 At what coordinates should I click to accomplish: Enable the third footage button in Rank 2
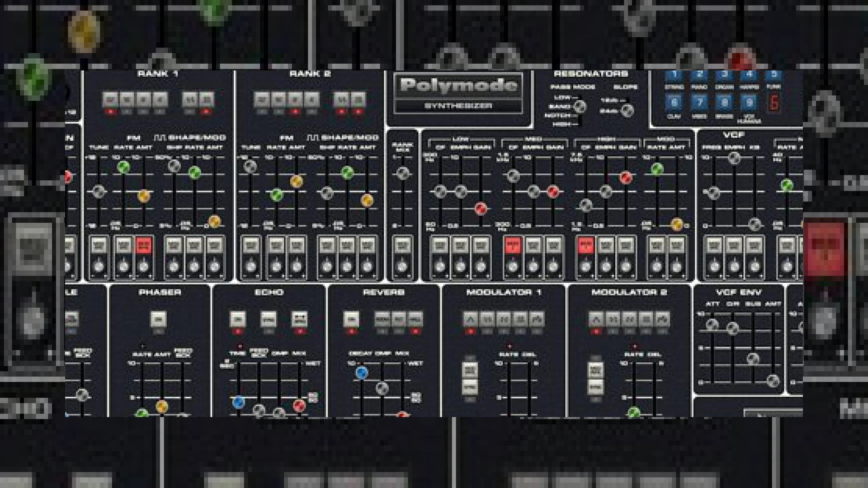point(295,99)
